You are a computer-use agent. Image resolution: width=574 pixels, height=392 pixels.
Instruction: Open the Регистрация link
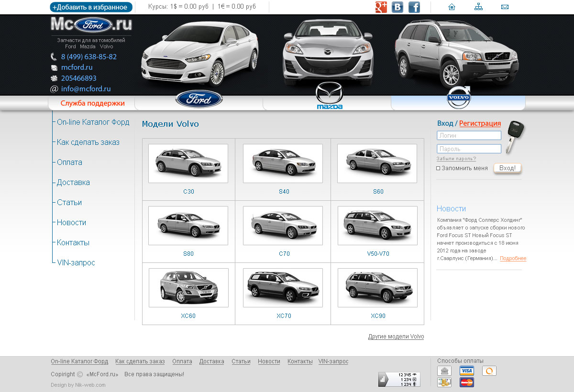coord(480,123)
